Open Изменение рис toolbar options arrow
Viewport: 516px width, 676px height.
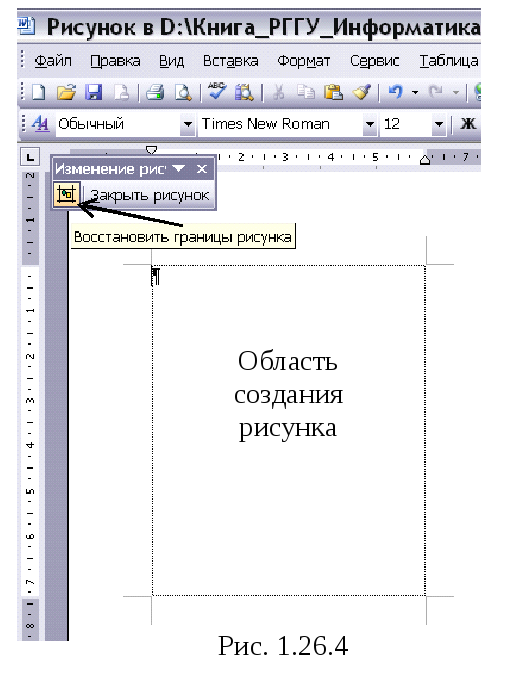click(x=178, y=169)
